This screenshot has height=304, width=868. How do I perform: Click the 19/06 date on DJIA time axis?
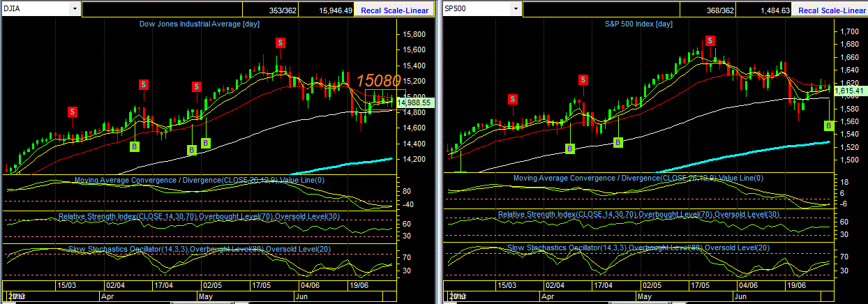(359, 285)
